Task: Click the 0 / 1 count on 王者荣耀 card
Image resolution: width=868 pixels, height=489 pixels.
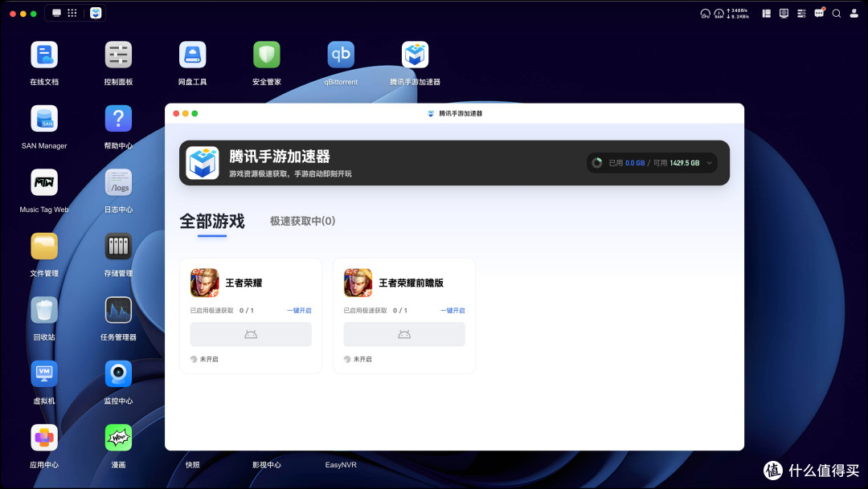Action: [x=247, y=310]
